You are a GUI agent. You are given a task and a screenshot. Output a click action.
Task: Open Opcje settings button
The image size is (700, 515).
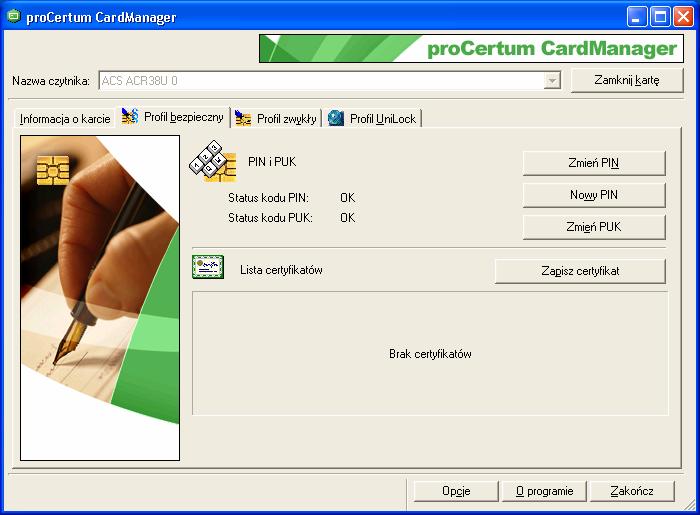(x=456, y=491)
